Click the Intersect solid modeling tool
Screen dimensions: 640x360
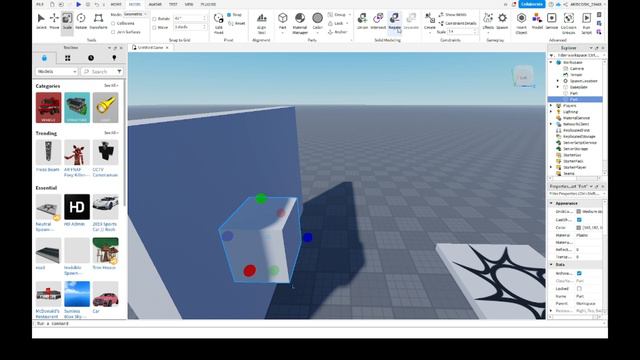[378, 21]
